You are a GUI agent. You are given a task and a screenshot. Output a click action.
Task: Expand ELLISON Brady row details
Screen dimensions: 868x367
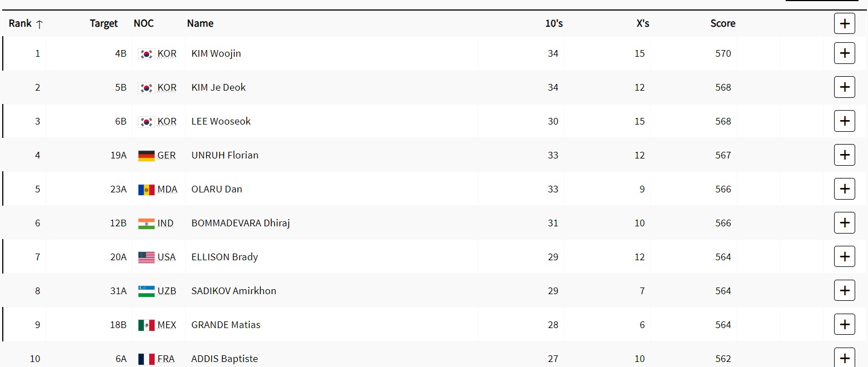844,257
